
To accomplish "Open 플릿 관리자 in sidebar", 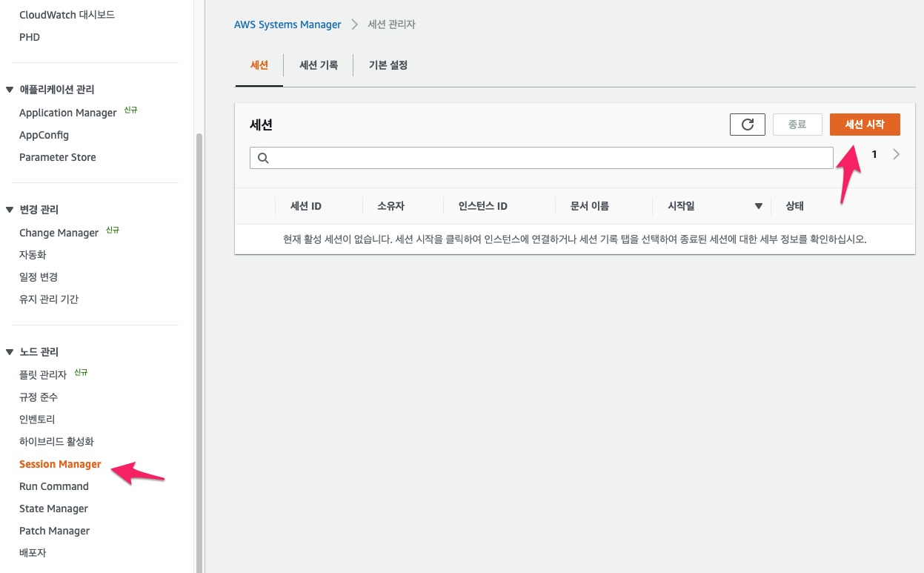I will pyautogui.click(x=43, y=375).
